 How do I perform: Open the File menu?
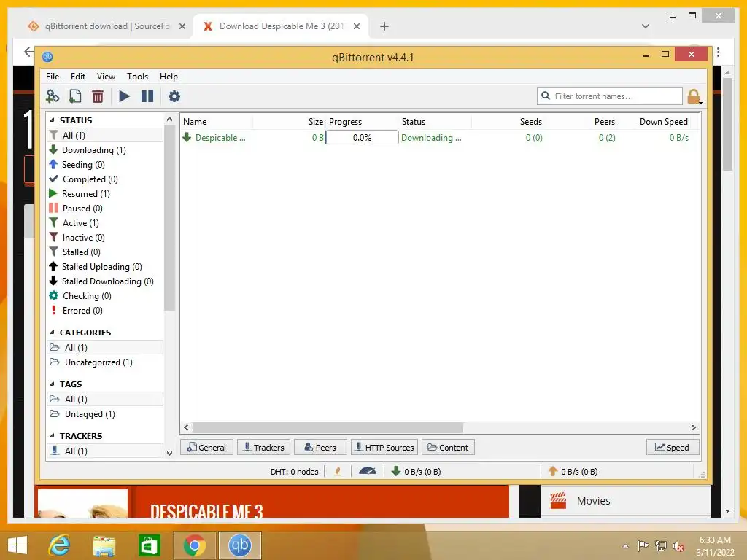53,77
